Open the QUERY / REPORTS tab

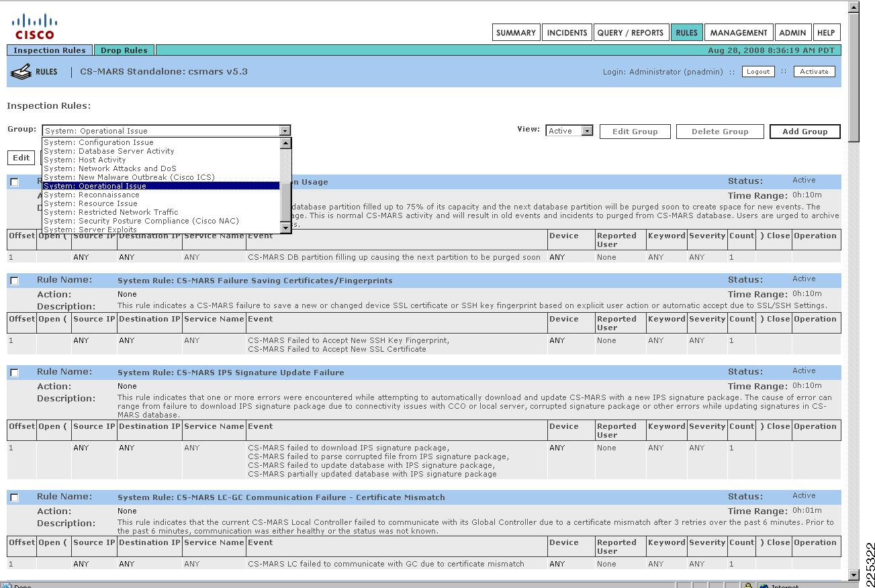pos(630,32)
